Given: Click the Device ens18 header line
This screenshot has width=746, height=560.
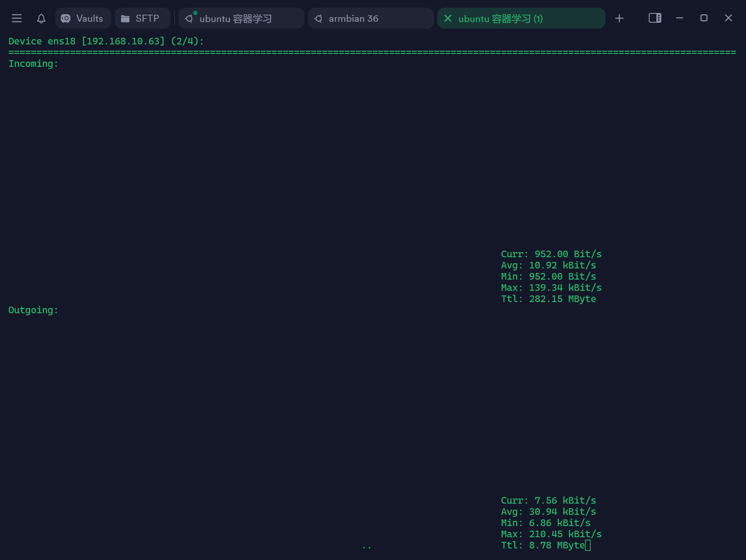Looking at the screenshot, I should coord(106,41).
